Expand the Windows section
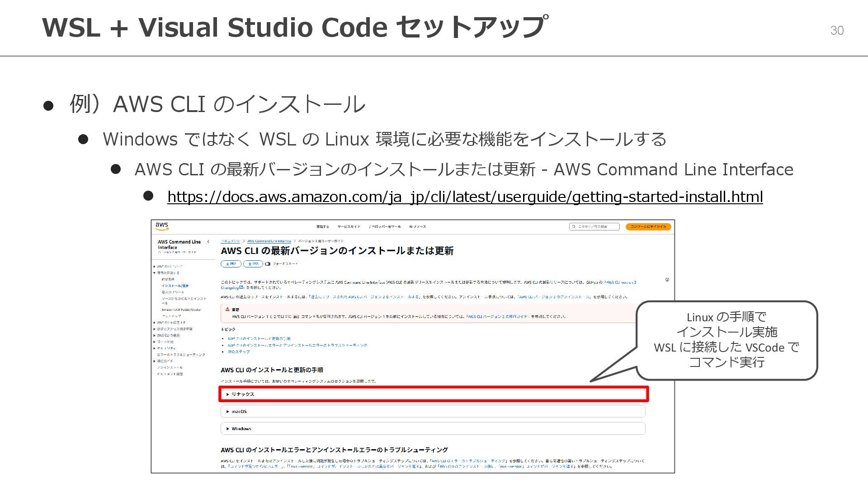 pos(433,429)
